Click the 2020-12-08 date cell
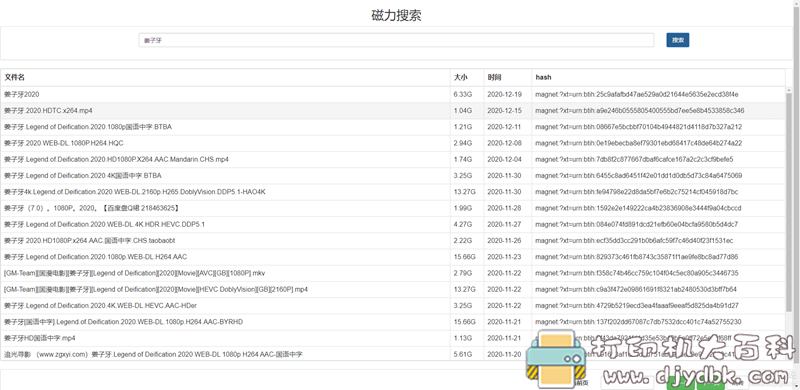Image resolution: width=800 pixels, height=390 pixels. tap(504, 143)
